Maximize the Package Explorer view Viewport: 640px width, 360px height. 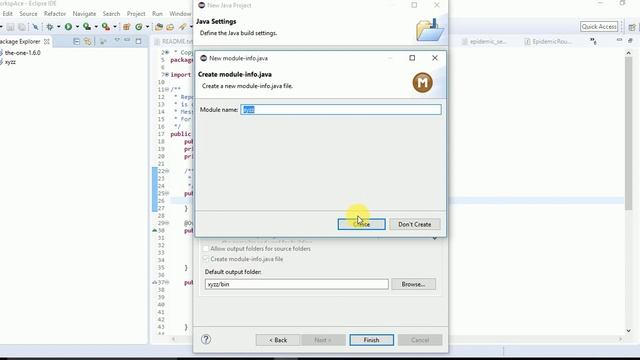click(138, 41)
